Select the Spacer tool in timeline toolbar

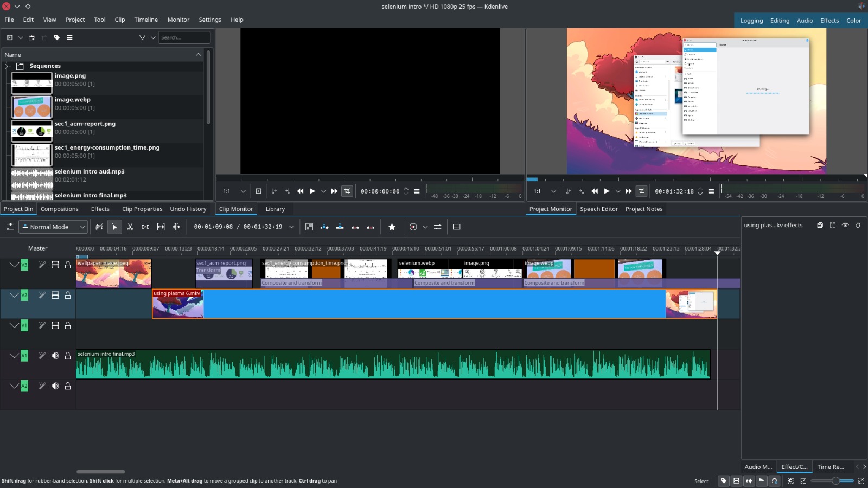coord(145,227)
